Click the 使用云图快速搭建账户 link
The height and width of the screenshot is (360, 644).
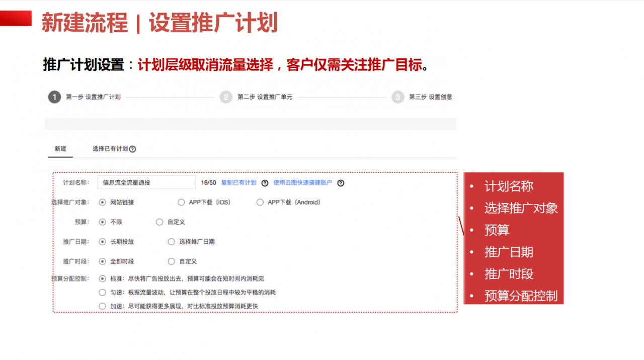(x=302, y=183)
